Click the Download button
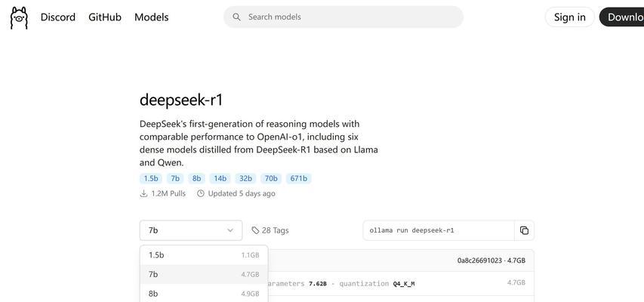Viewport: 644px width, 302px height. tap(621, 17)
